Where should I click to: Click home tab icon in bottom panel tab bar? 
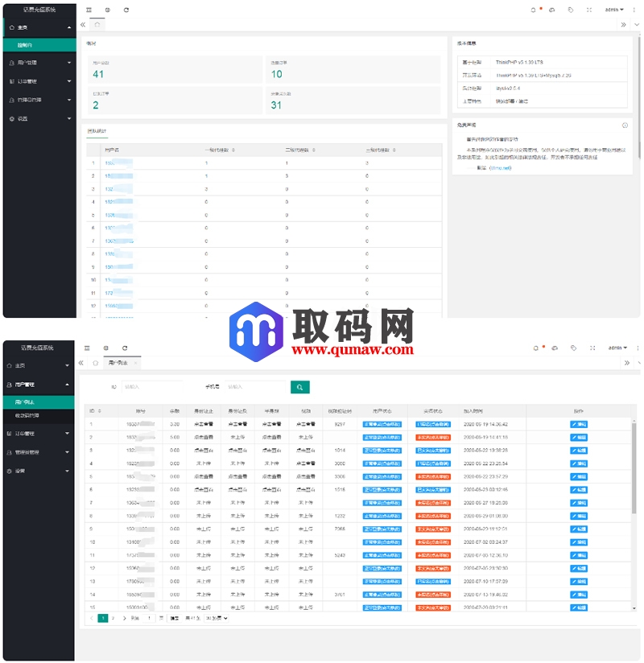coord(95,363)
